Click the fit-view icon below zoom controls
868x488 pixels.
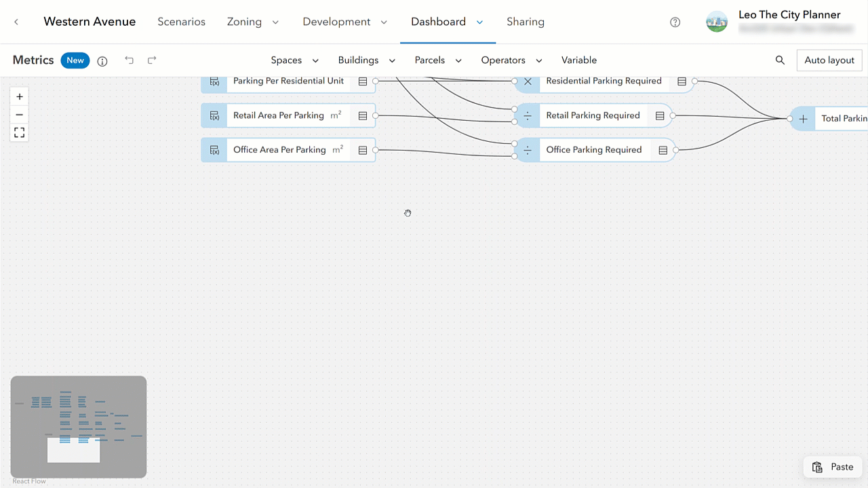19,132
